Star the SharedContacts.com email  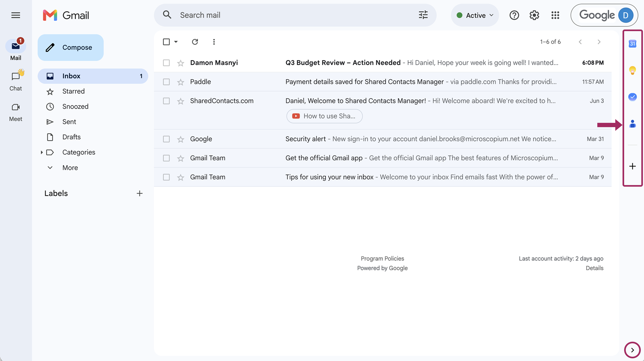pyautogui.click(x=181, y=101)
